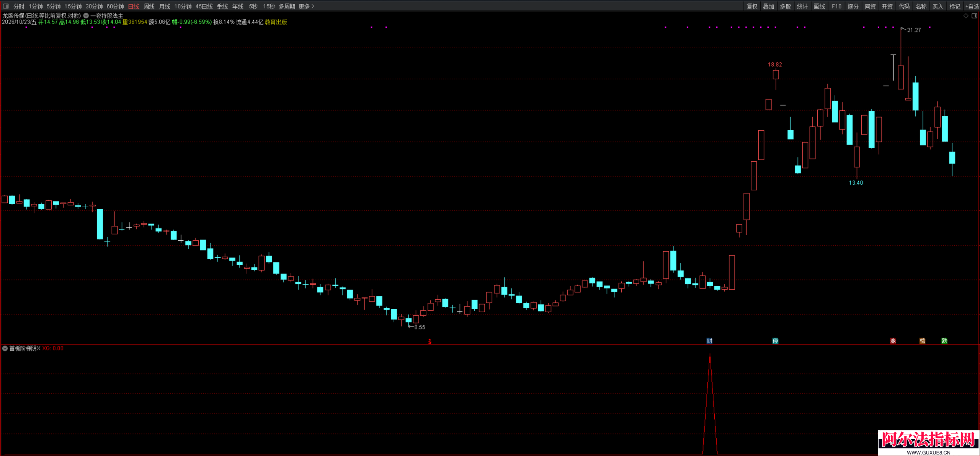Switch to 季线 quarterly chart
Image resolution: width=980 pixels, height=456 pixels.
[x=222, y=6]
